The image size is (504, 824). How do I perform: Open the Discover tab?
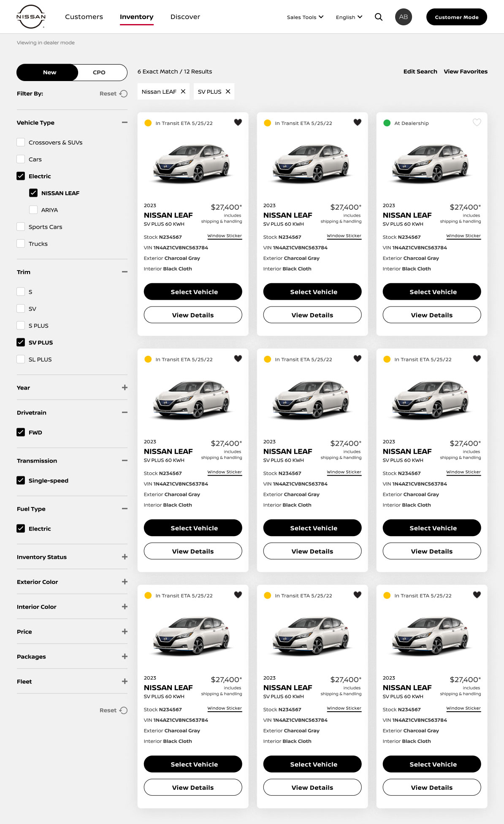pos(185,17)
